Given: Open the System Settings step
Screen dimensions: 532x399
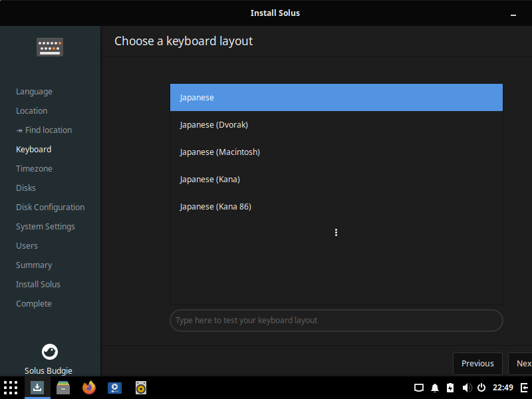Looking at the screenshot, I should 45,227.
